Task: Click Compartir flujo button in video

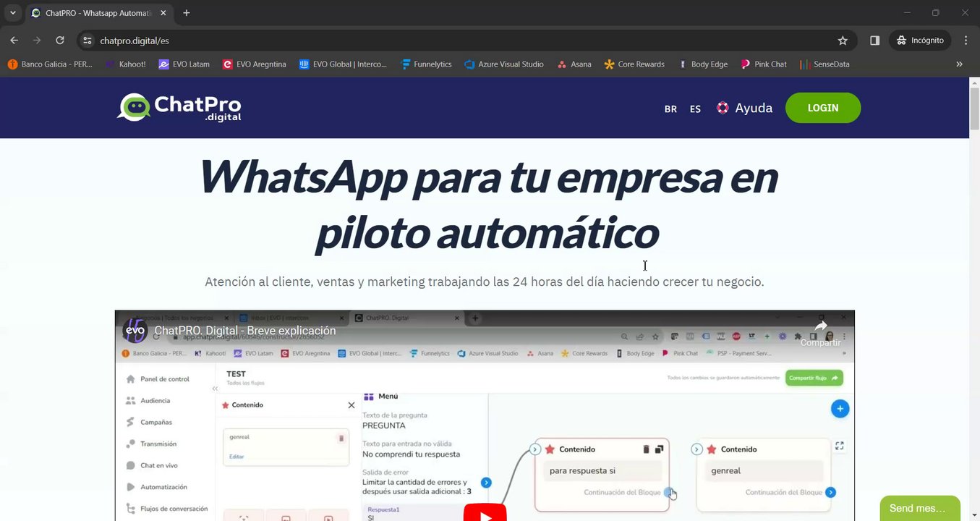Action: tap(814, 378)
